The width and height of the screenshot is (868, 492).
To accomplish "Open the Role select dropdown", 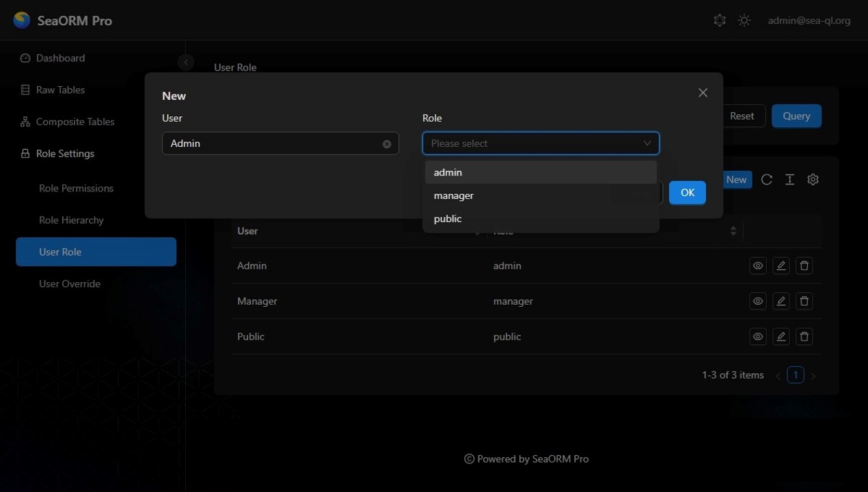I will 540,143.
